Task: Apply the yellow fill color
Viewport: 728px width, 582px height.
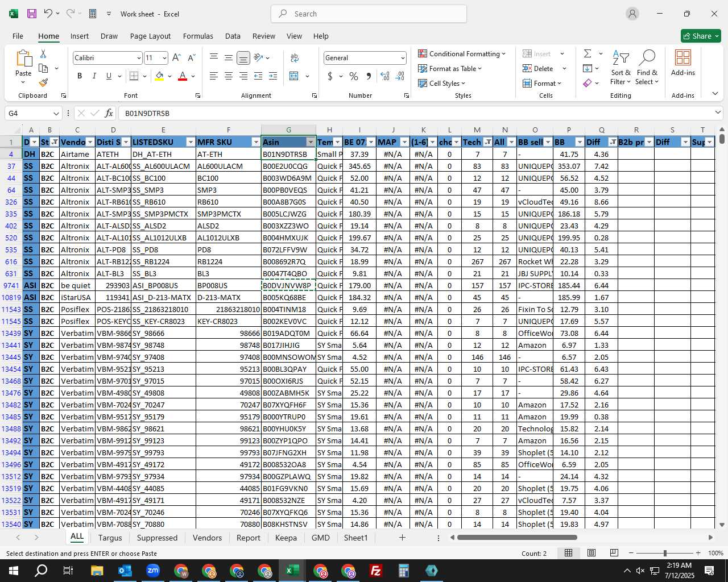Action: (159, 76)
